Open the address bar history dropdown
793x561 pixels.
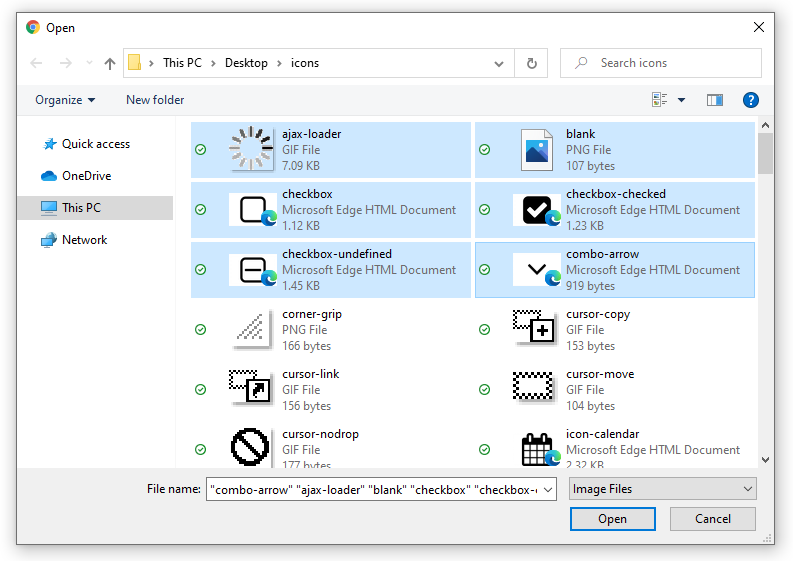[499, 64]
